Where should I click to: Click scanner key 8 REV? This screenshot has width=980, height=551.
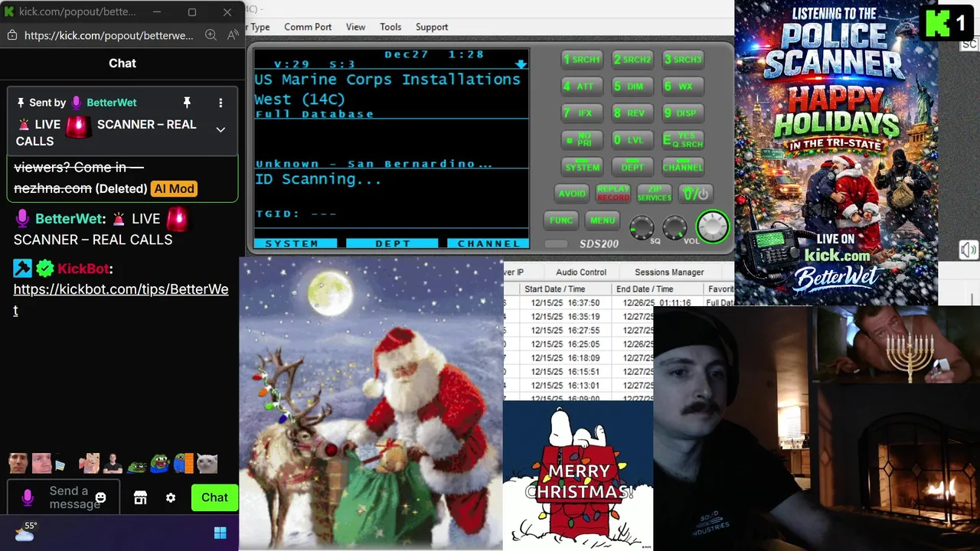[x=632, y=112]
